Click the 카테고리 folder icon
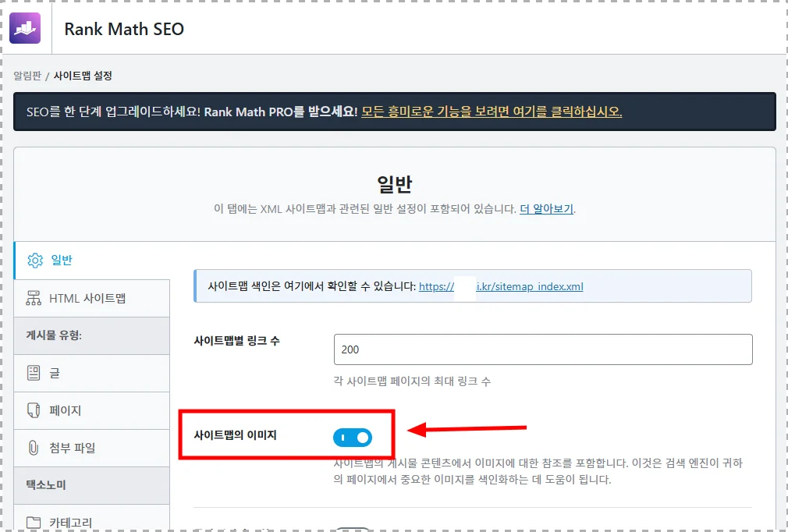Image resolution: width=788 pixels, height=532 pixels. click(34, 523)
